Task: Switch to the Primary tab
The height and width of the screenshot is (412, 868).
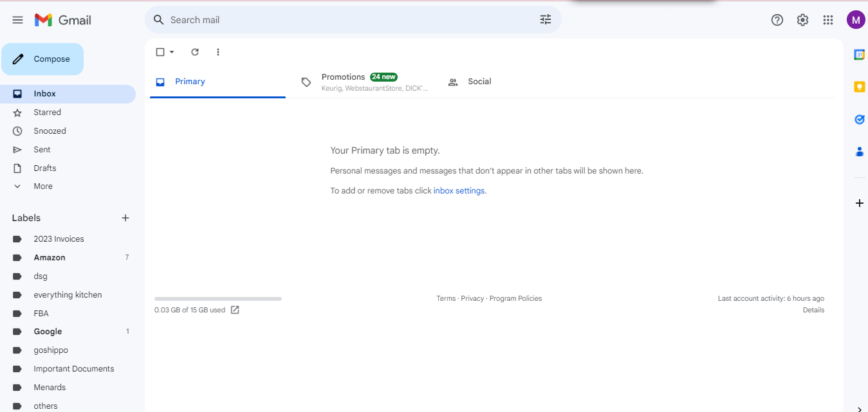Action: tap(217, 82)
